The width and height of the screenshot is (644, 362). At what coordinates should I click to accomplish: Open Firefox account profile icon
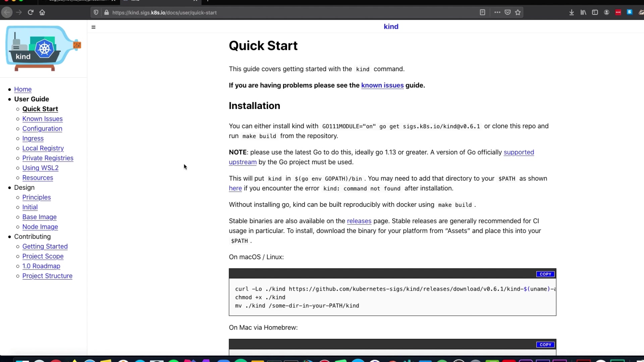(606, 12)
